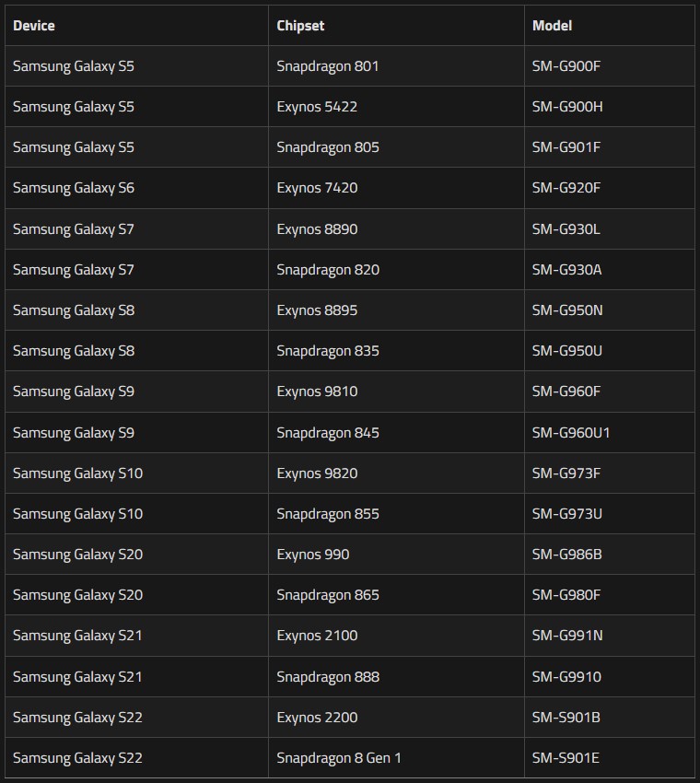Select model SM-G901F cell
The width and height of the screenshot is (700, 783).
click(x=566, y=147)
